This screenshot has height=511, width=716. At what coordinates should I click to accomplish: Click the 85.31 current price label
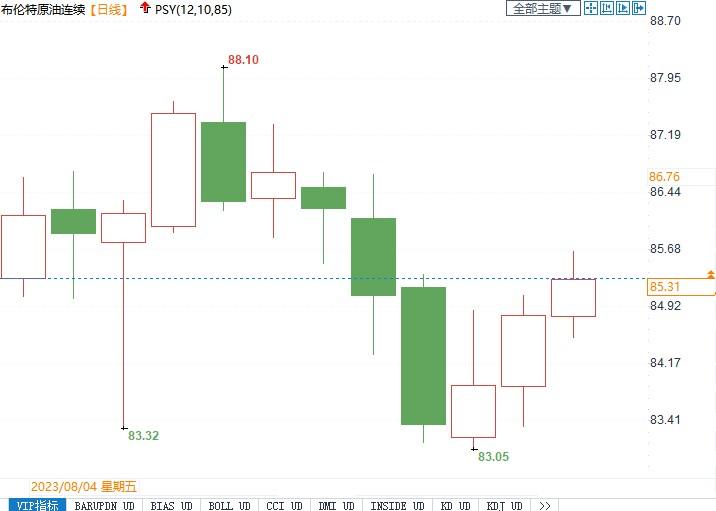click(665, 287)
